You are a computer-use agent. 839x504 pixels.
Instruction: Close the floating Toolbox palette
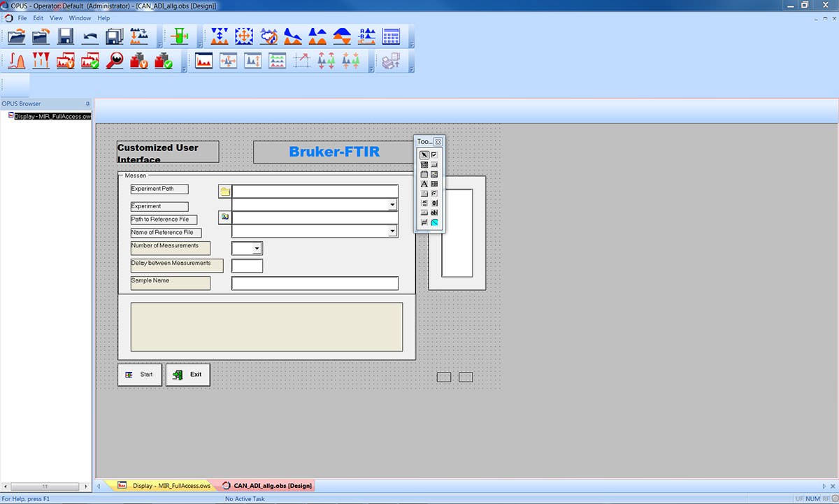pyautogui.click(x=438, y=141)
